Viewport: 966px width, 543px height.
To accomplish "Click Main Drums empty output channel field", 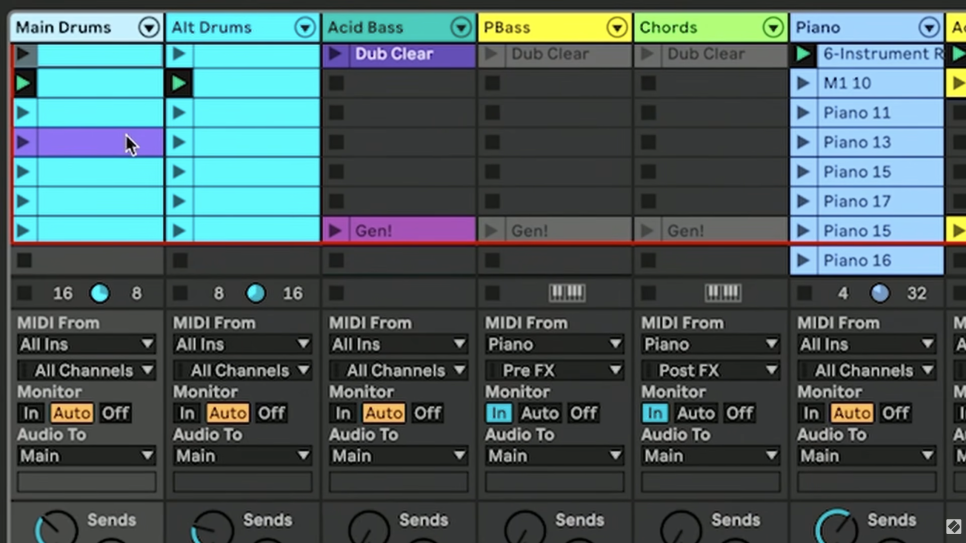I will coord(86,482).
